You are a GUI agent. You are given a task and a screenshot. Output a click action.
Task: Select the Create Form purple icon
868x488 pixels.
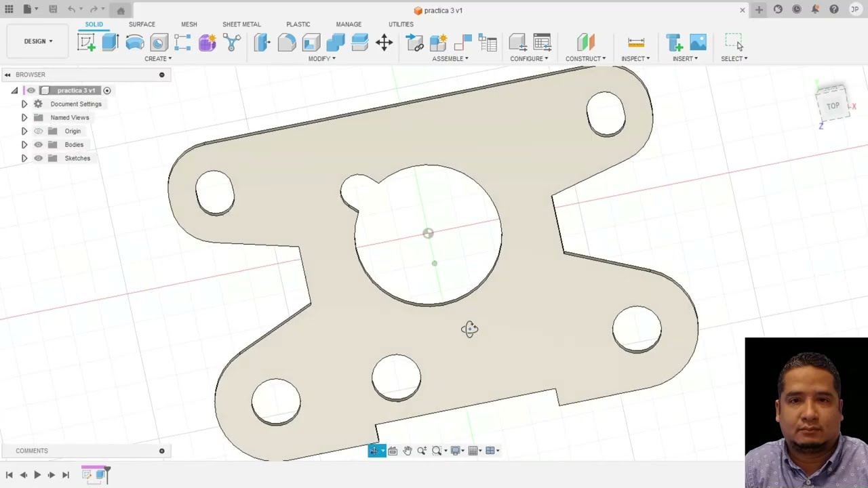coord(208,43)
